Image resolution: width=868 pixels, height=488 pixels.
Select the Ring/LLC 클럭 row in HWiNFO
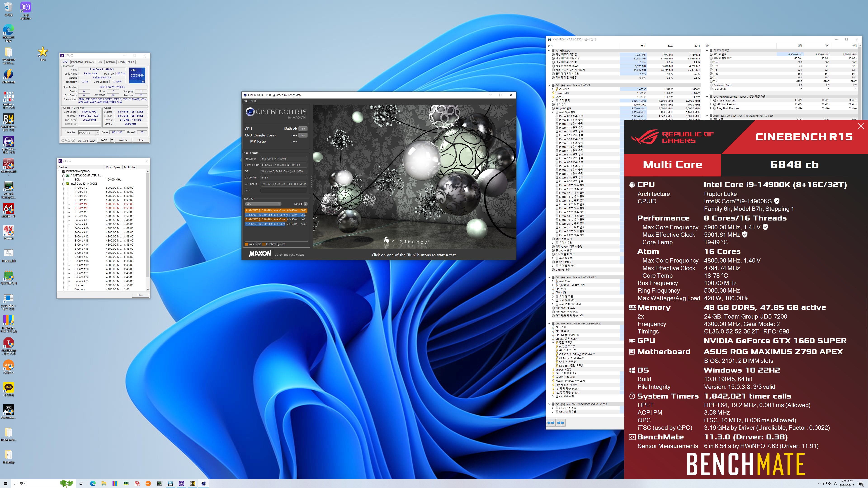point(626,108)
